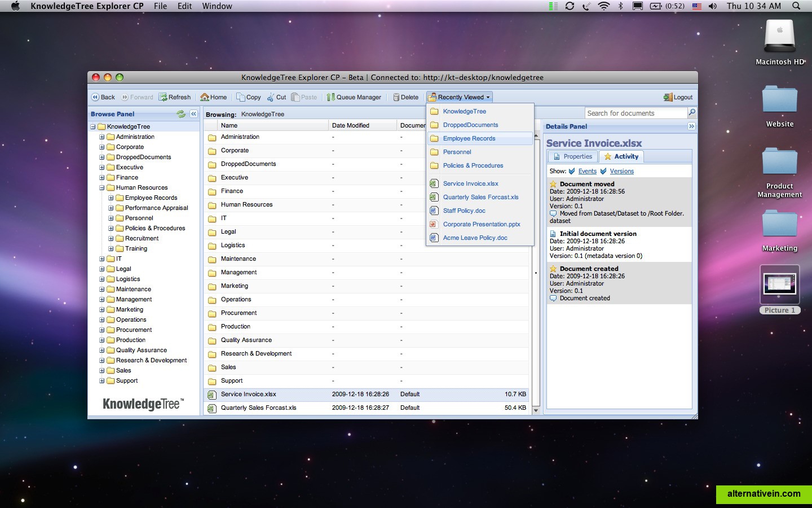This screenshot has height=508, width=812.
Task: Open Service Invoice.xlsx from recent menu
Action: pyautogui.click(x=480, y=183)
